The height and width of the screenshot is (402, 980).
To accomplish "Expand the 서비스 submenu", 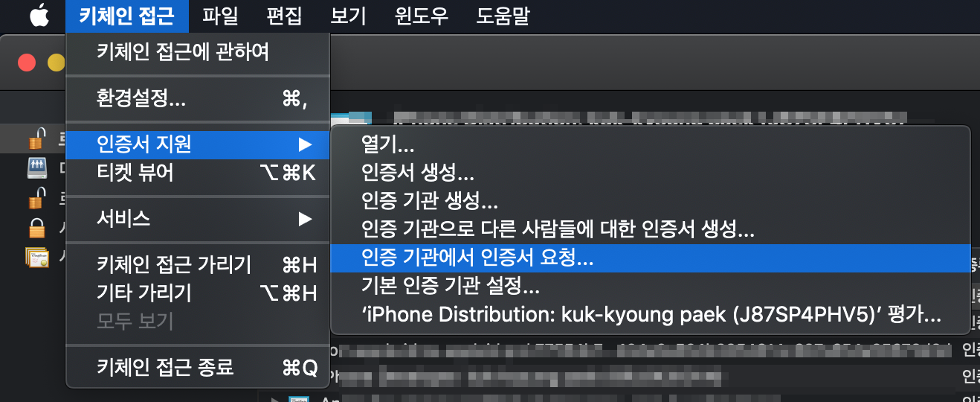I will pos(198,218).
